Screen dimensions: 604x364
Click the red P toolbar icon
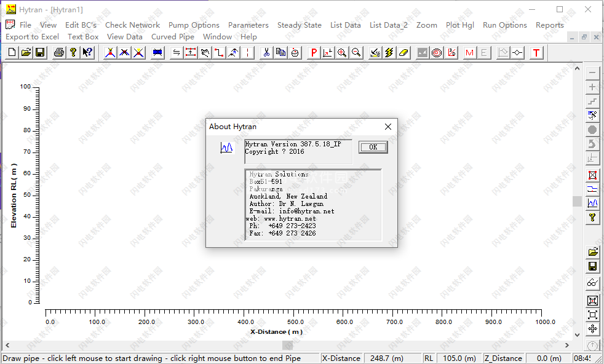click(x=314, y=52)
